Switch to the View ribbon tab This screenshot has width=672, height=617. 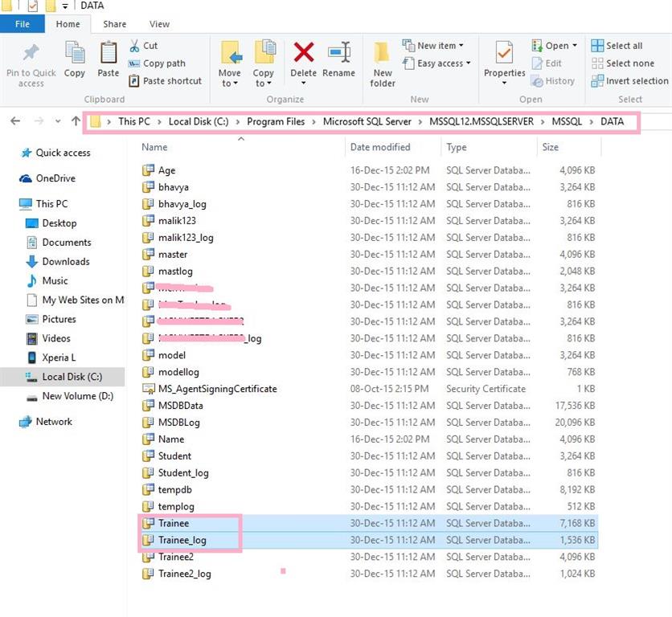(x=159, y=24)
